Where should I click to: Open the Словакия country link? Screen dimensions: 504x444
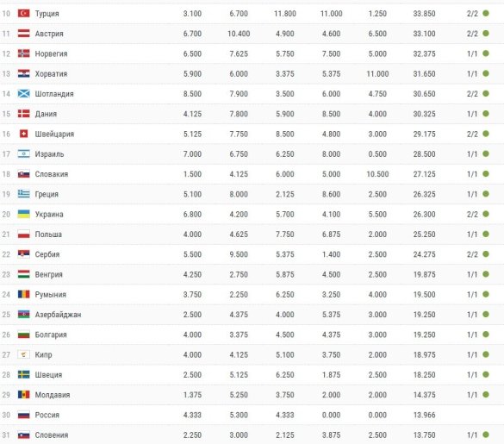coord(52,174)
